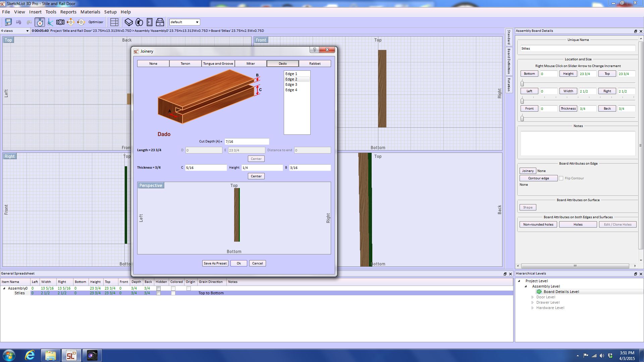This screenshot has height=362, width=644.
Task: Toggle Hidden checkbox in Stiles row
Action: pyautogui.click(x=159, y=293)
